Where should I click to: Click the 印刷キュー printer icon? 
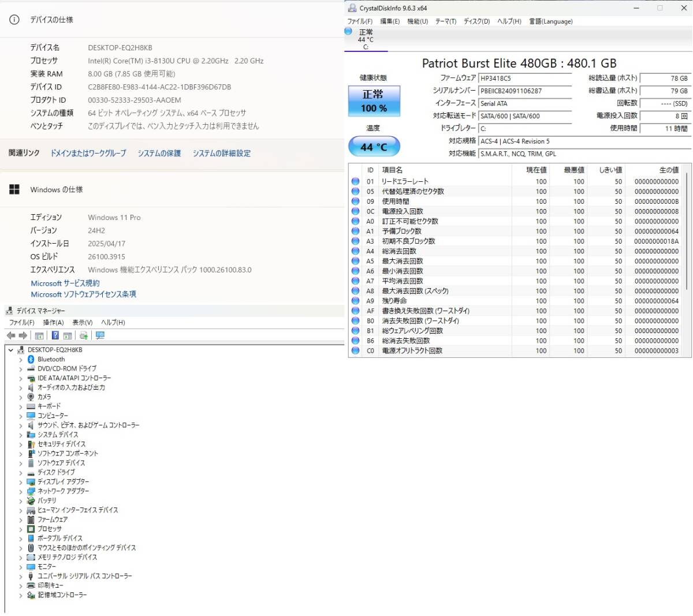pyautogui.click(x=31, y=585)
